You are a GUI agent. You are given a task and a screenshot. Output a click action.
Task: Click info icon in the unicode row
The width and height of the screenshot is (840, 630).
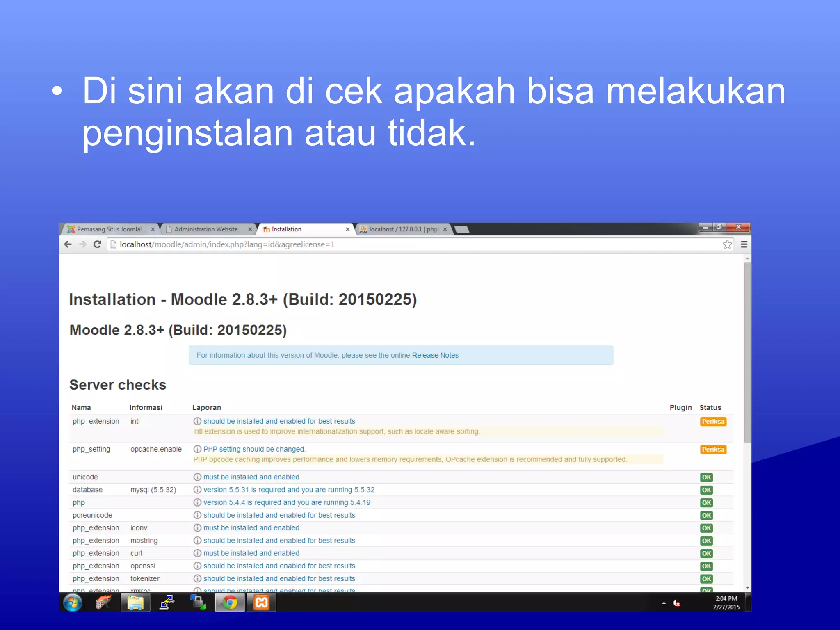tap(197, 477)
